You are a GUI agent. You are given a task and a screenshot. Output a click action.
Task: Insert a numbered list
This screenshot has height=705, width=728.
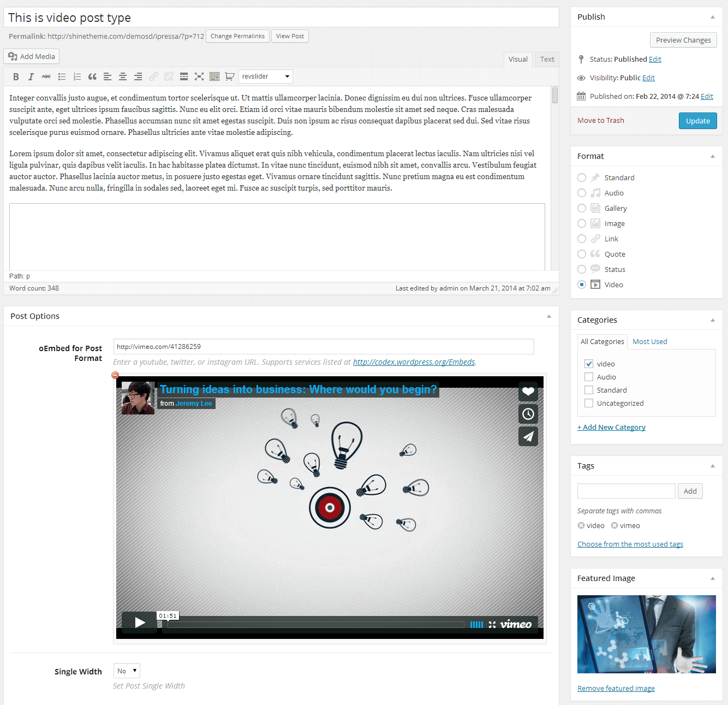click(77, 76)
